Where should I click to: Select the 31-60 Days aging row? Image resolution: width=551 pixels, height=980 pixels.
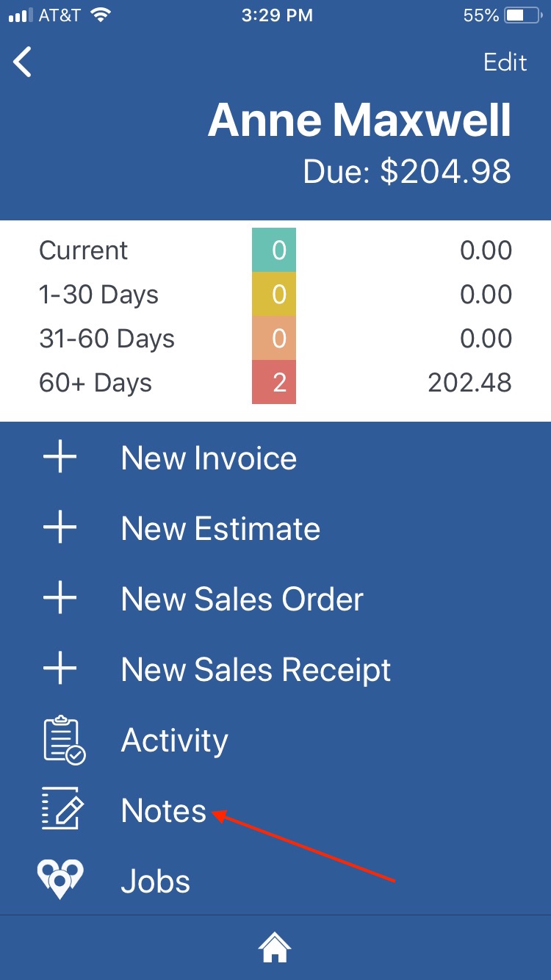(275, 339)
